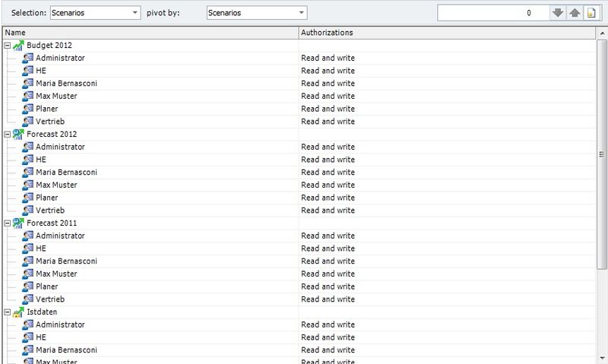Image resolution: width=608 pixels, height=364 pixels.
Task: Click user icon of Maria Bernasconi under Budget 2012
Action: click(x=27, y=84)
